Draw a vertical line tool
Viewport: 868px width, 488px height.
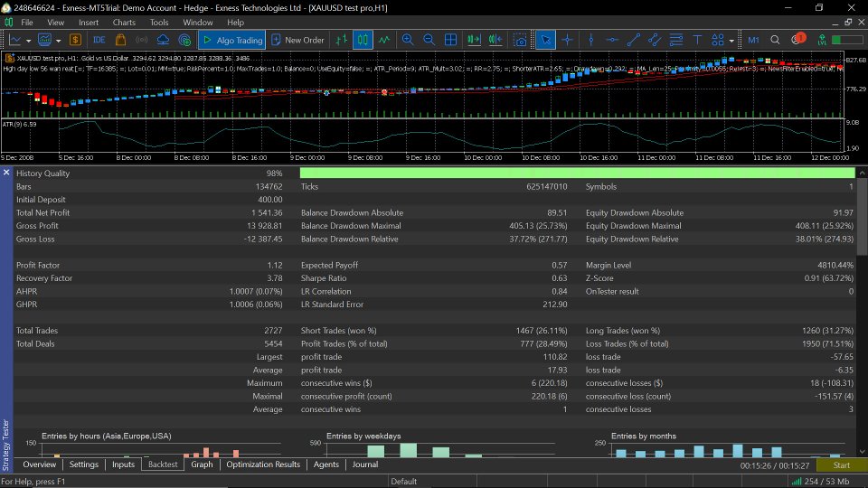[590, 40]
